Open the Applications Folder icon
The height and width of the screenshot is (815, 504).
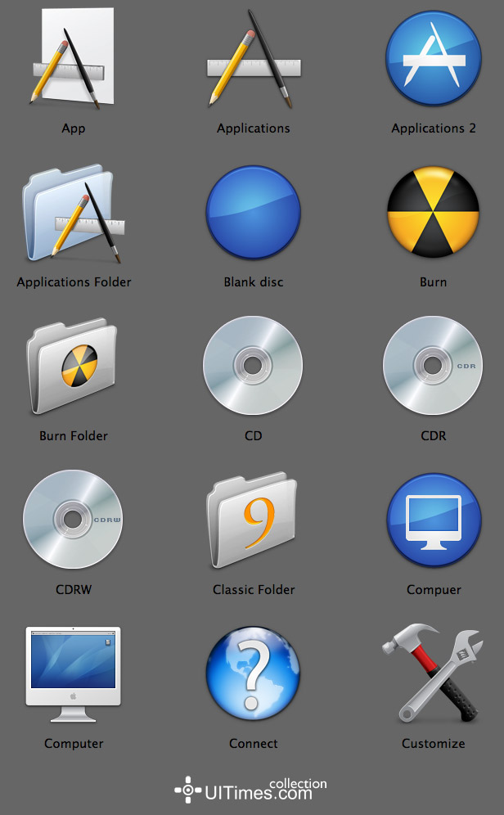[74, 214]
